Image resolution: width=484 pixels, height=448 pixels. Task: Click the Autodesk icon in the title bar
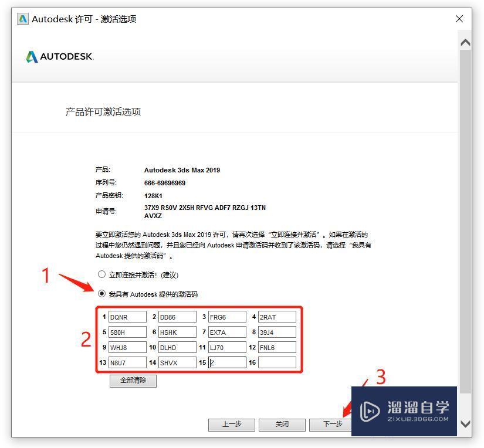[x=22, y=18]
